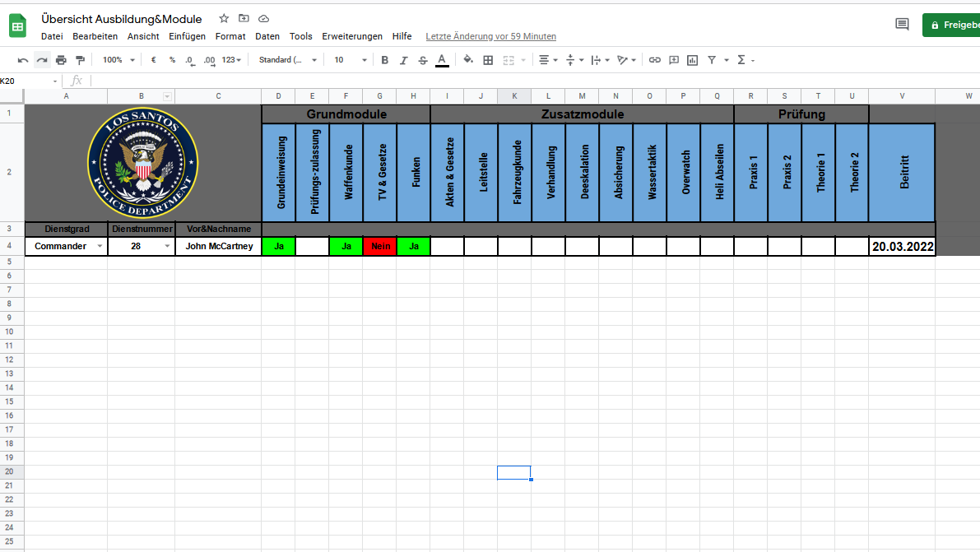Click the select-all corner box
The image size is (980, 552).
(12, 96)
